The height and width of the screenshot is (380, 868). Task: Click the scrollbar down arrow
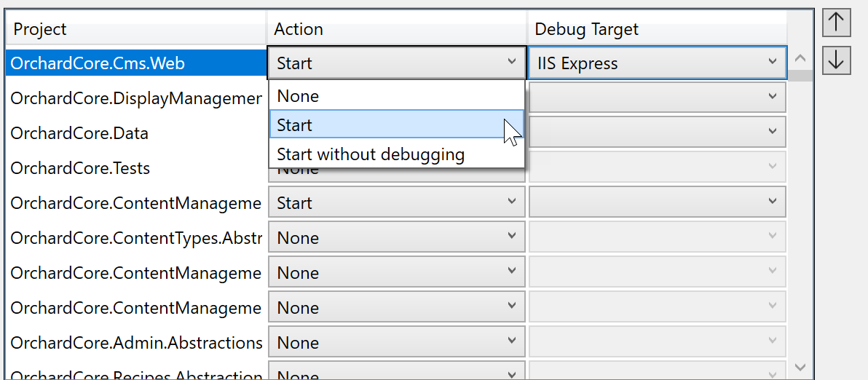tap(800, 367)
